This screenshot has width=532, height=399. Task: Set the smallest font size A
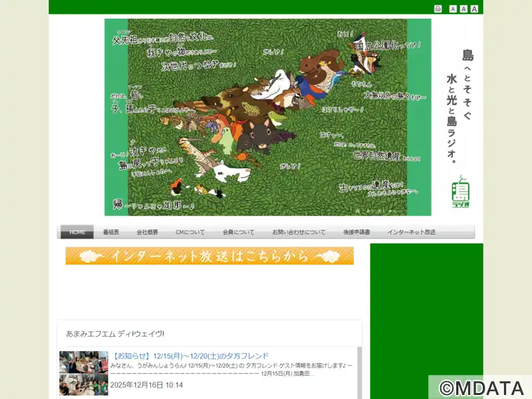[453, 9]
